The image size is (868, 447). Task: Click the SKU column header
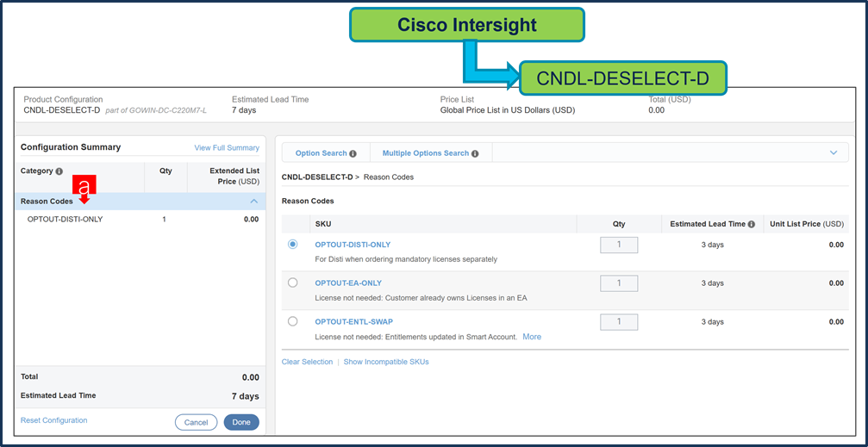tap(323, 224)
